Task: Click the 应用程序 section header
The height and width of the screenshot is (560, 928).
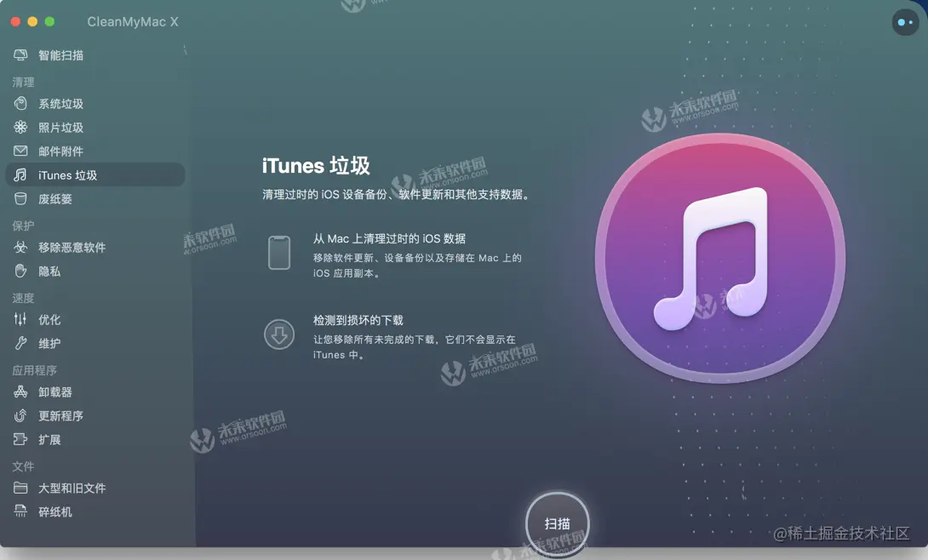Action: [x=34, y=370]
